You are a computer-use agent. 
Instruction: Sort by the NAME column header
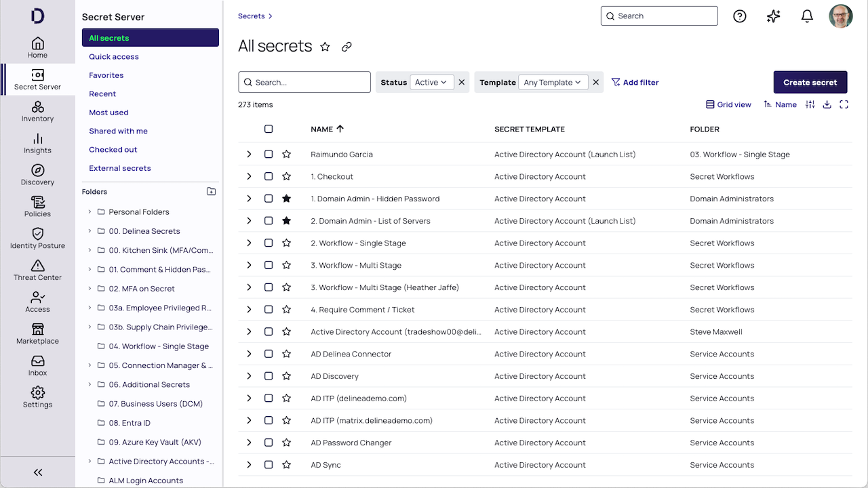tap(328, 129)
